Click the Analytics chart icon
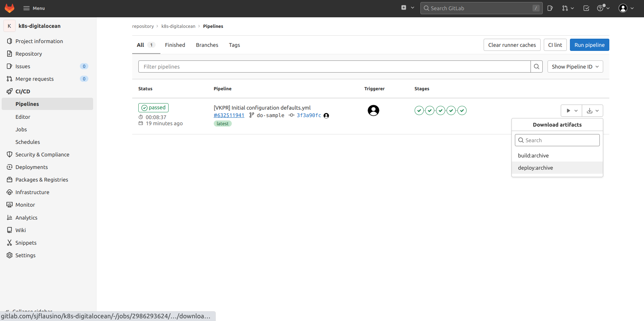 (10, 218)
